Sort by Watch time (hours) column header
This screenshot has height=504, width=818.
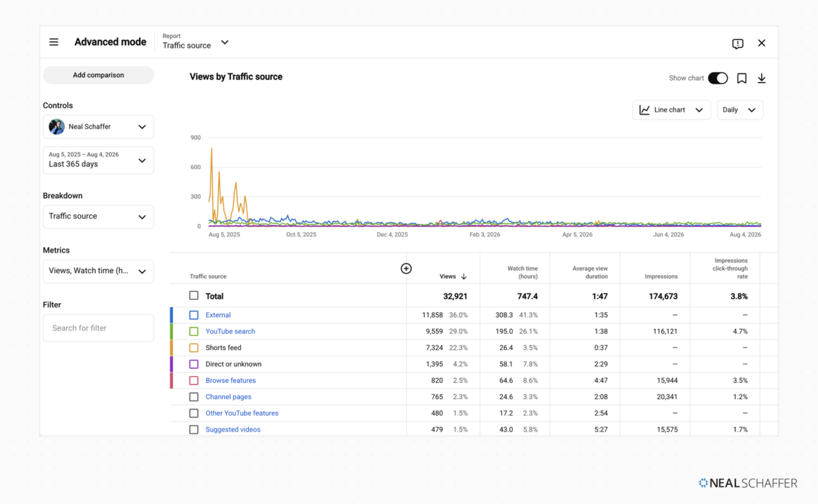pos(522,272)
